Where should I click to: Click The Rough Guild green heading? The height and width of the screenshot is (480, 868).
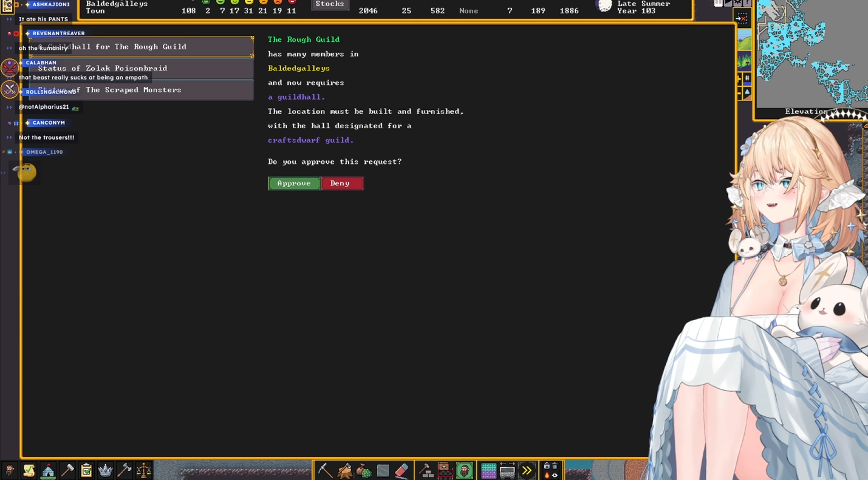(304, 39)
